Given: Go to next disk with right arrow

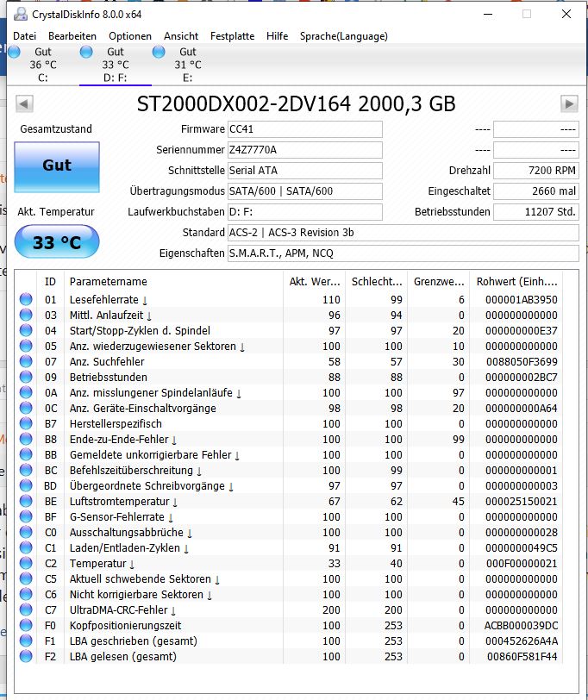Looking at the screenshot, I should point(569,104).
